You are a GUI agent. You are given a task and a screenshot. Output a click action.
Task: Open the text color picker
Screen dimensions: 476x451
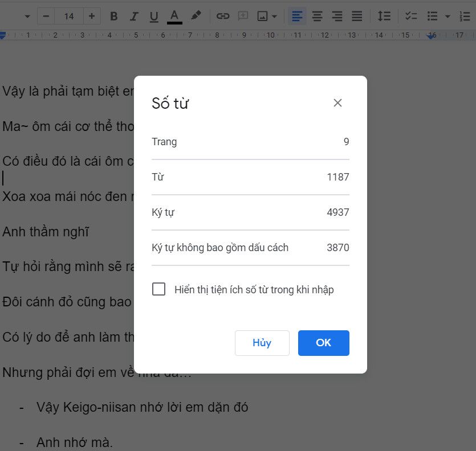(x=174, y=16)
